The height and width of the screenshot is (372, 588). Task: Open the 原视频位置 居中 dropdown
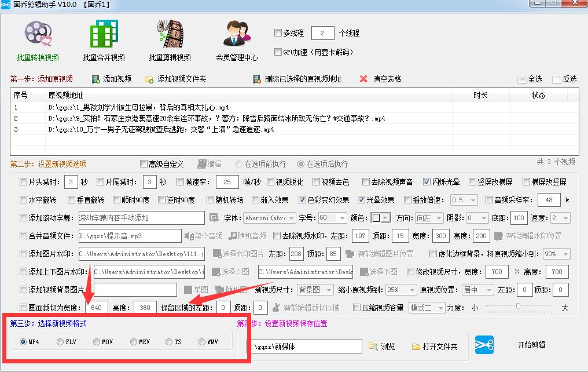tap(478, 290)
